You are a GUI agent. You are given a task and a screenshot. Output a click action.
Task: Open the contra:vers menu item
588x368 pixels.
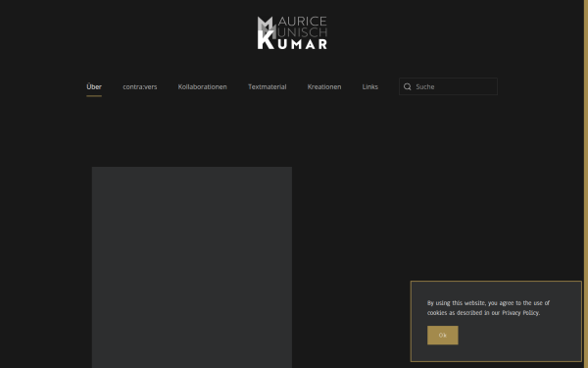(x=140, y=86)
